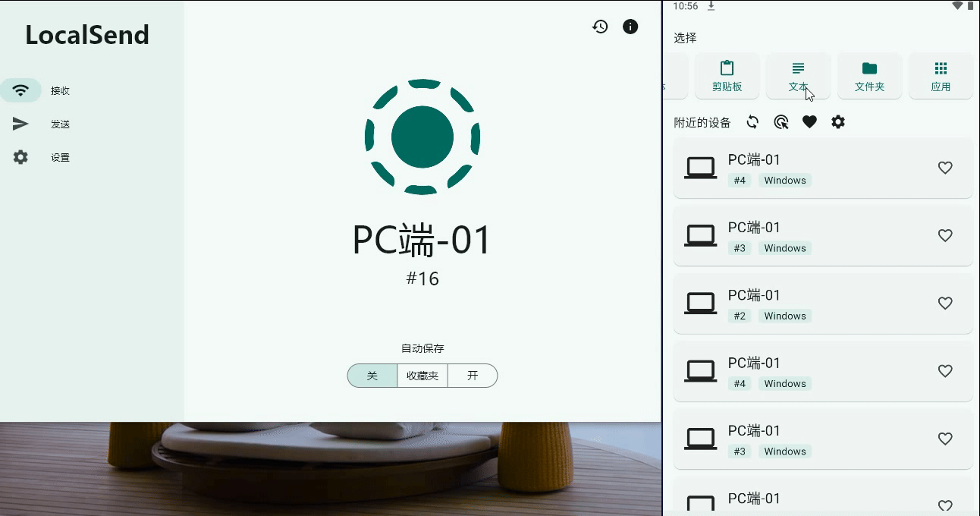Open the gear icon next to 附近的设备
This screenshot has height=516, width=980.
[838, 122]
